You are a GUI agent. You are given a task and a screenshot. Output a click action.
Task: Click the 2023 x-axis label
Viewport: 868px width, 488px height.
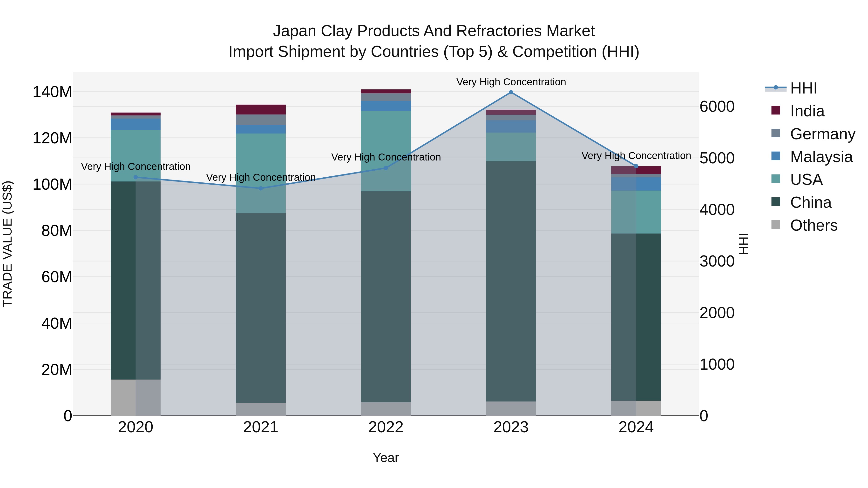511,427
